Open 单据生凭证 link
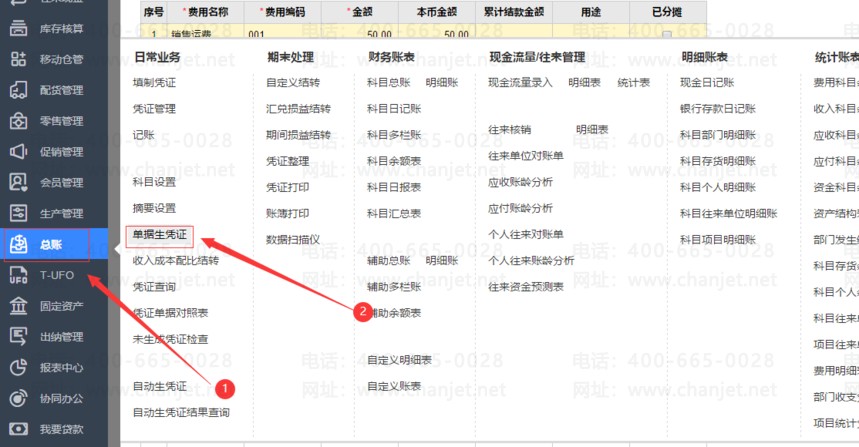 [159, 234]
